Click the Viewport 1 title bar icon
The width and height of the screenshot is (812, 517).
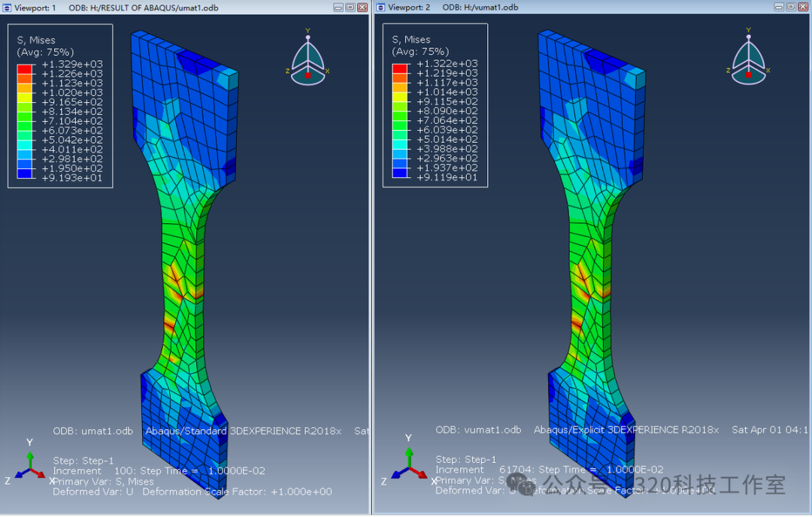point(7,7)
